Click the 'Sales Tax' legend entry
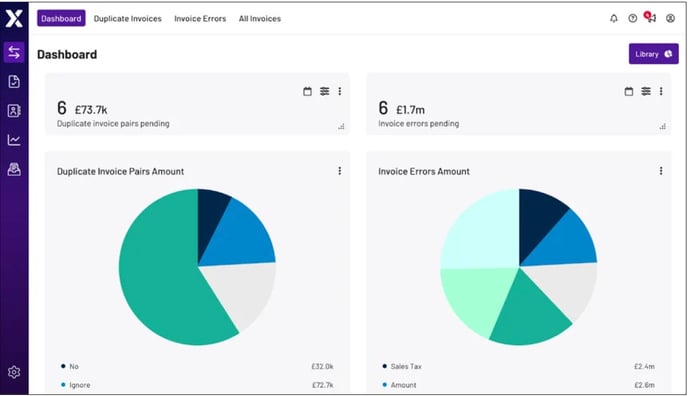The image size is (688, 396). click(402, 366)
